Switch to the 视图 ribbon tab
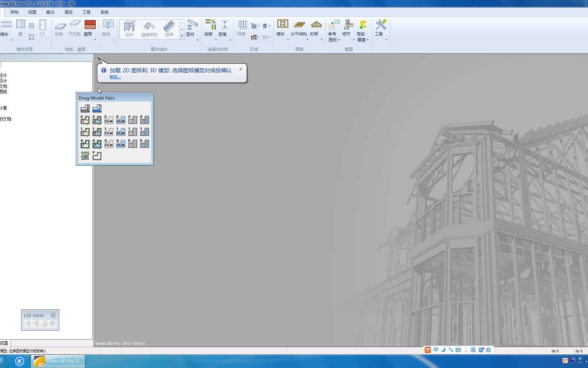The height and width of the screenshot is (368, 588). click(x=32, y=12)
